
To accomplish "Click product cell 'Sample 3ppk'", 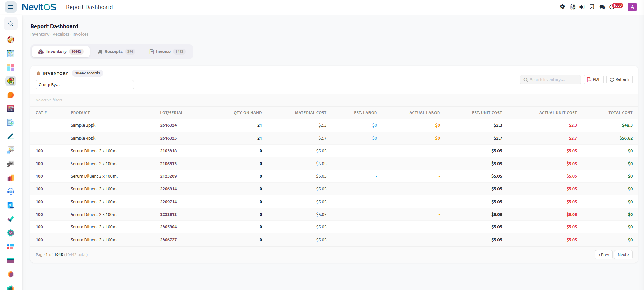I will [x=83, y=125].
